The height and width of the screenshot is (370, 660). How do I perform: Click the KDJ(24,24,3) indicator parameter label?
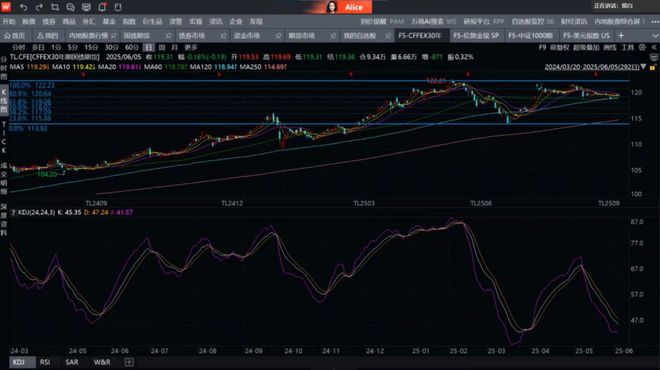pos(37,213)
